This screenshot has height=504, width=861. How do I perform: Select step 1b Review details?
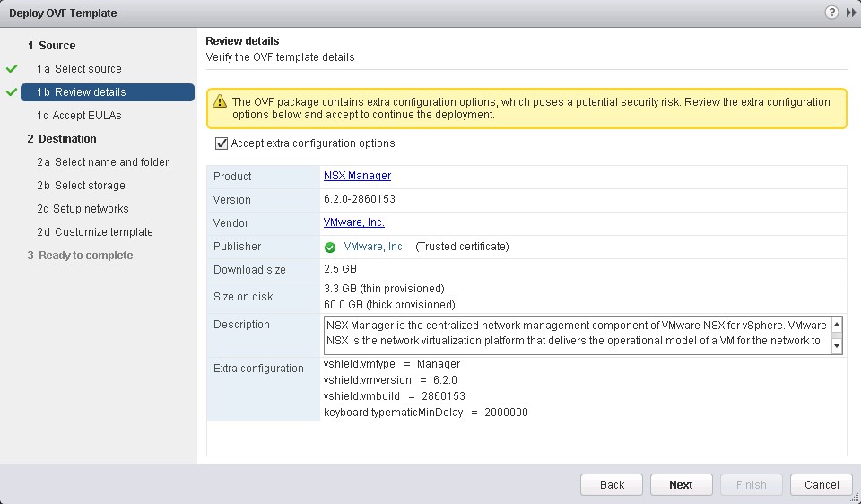click(x=81, y=92)
